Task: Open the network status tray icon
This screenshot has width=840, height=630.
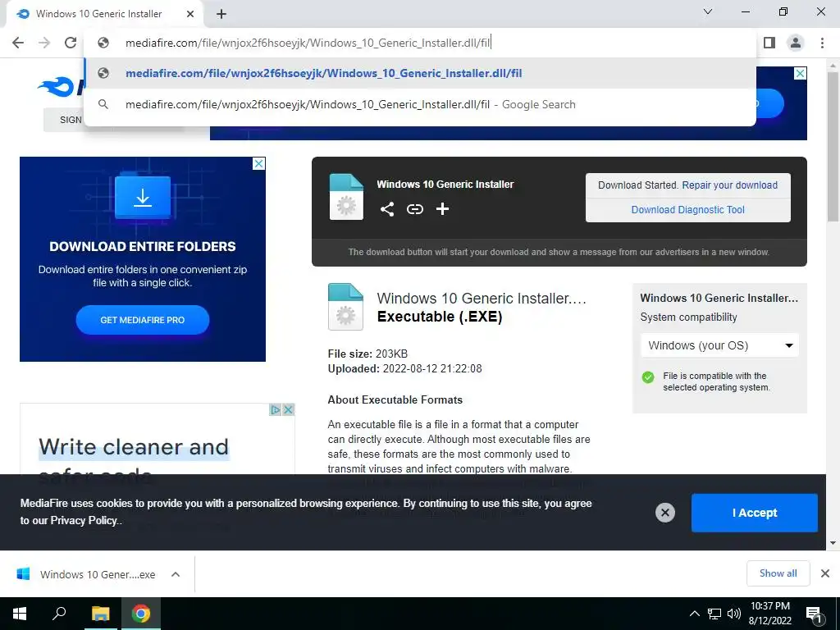Action: point(714,614)
